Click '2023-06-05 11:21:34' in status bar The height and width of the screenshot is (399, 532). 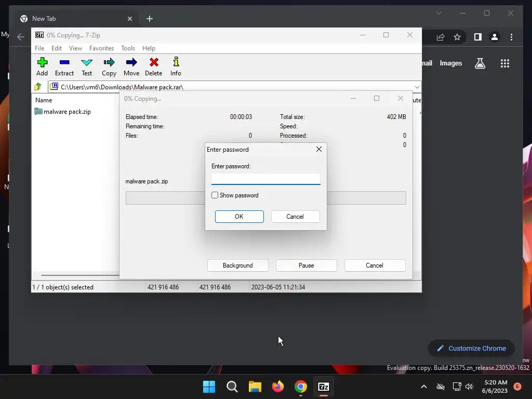pyautogui.click(x=278, y=287)
